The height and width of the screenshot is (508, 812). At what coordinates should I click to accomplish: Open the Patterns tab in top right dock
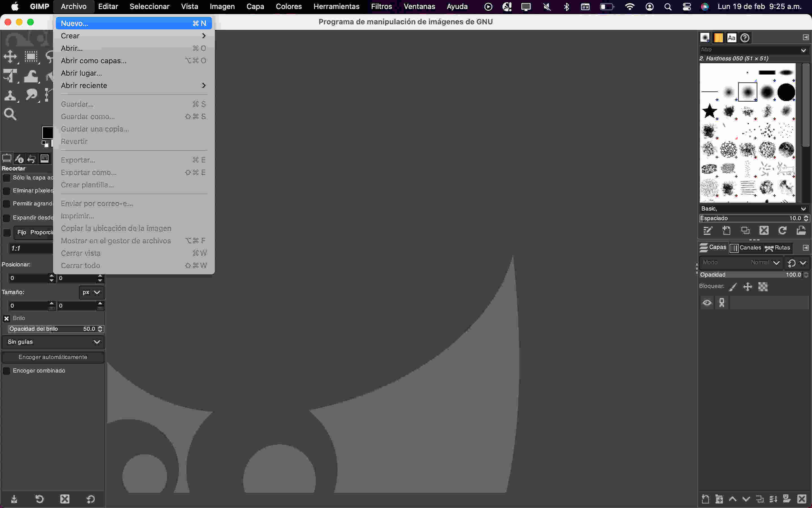[718, 38]
